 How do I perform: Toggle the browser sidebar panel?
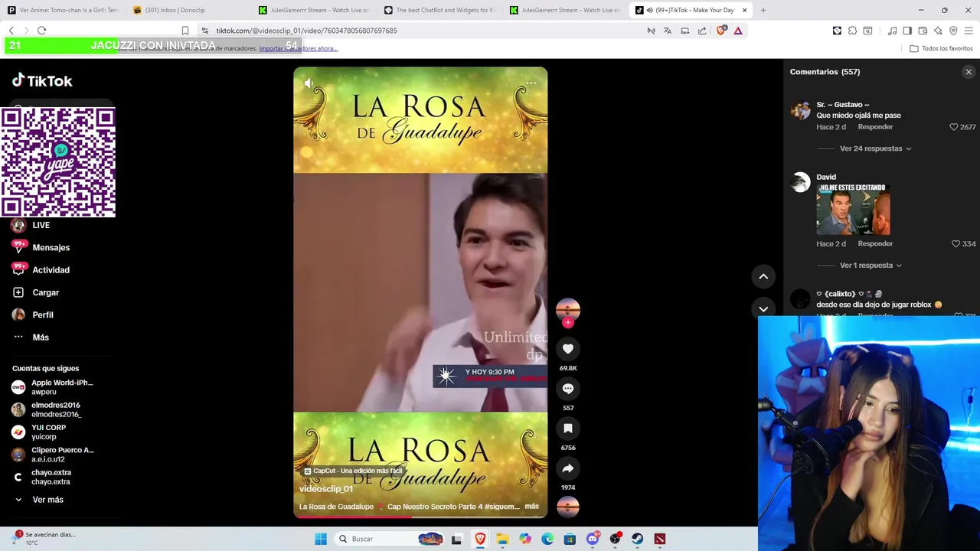coord(907,31)
